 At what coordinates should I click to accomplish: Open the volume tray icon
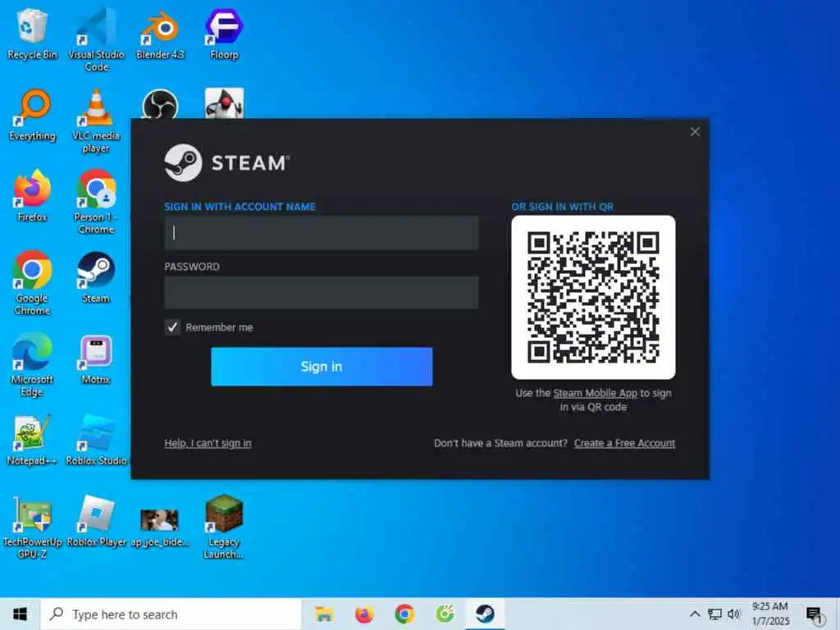click(x=734, y=614)
